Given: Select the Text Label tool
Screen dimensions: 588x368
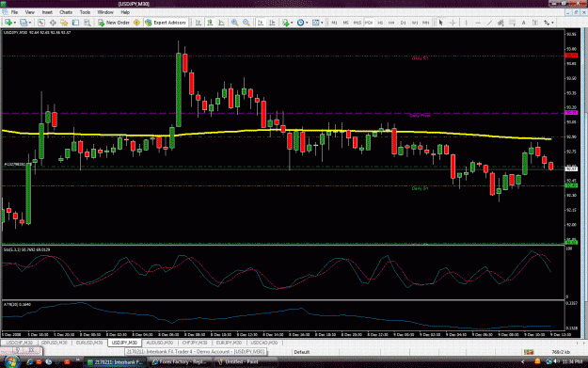Looking at the screenshot, I should pos(535,23).
